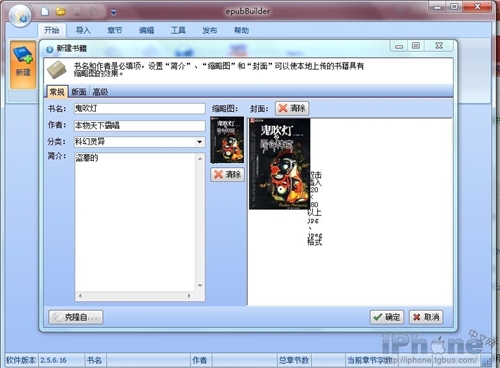The height and width of the screenshot is (368, 500).
Task: Click the small 缩略图 thumbnail image
Action: coord(227,140)
